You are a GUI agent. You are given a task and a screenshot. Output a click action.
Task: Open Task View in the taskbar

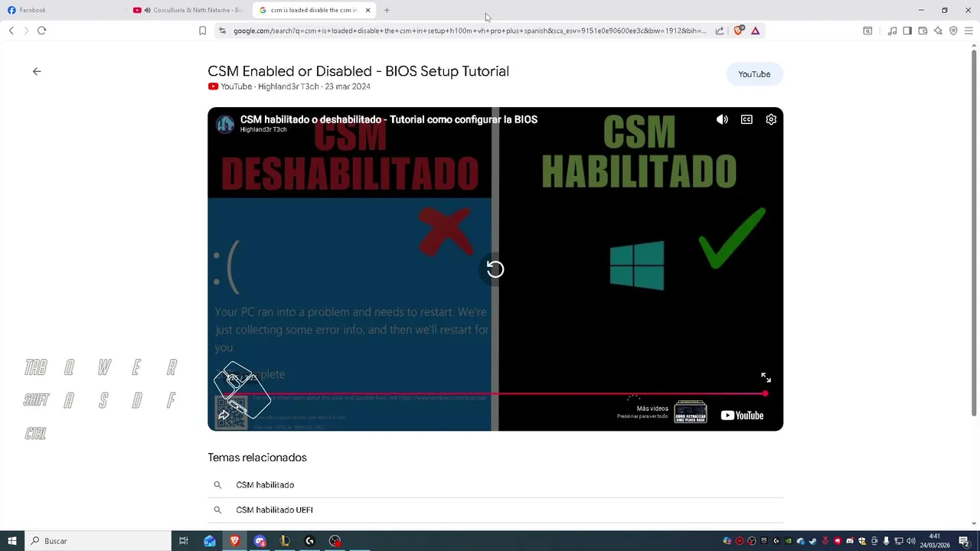[x=184, y=541]
